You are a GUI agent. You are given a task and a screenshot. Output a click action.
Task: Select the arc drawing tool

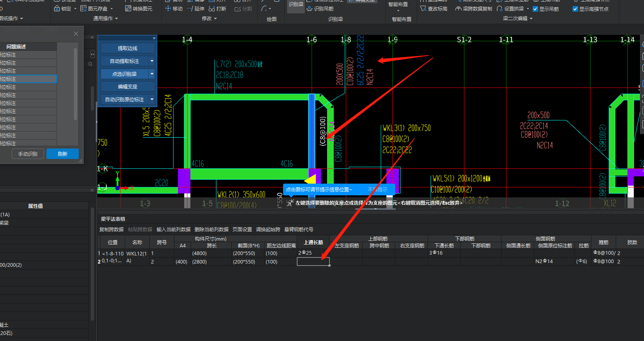click(x=264, y=8)
